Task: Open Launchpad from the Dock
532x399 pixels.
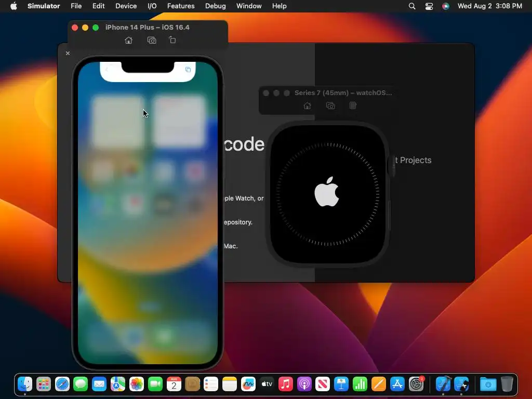Action: click(x=44, y=384)
